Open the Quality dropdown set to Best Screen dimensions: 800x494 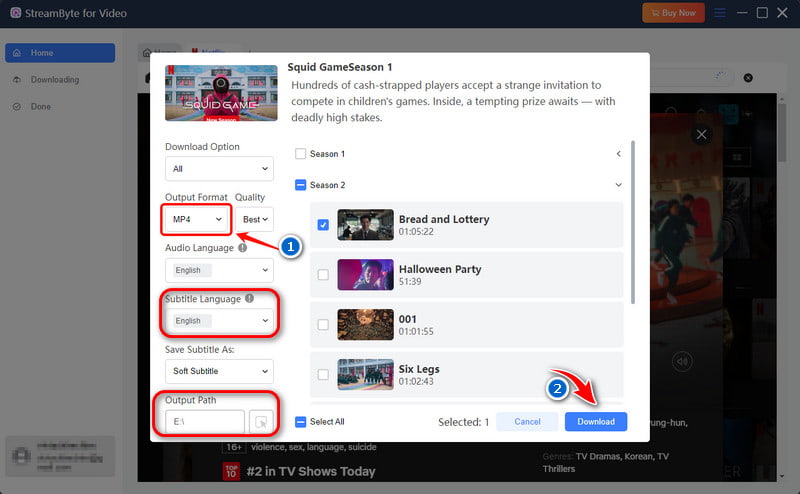point(255,219)
